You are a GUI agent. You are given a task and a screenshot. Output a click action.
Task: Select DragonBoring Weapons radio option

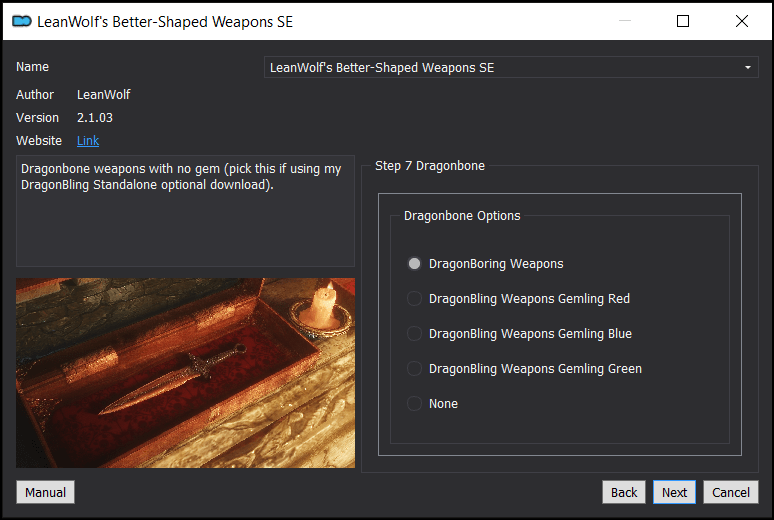point(485,264)
